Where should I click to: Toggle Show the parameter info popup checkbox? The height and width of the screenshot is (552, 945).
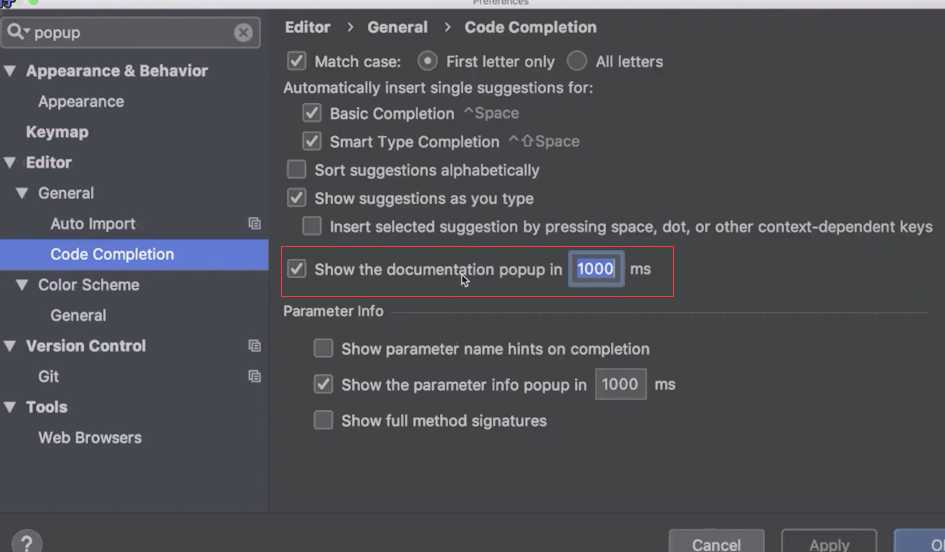pos(323,384)
